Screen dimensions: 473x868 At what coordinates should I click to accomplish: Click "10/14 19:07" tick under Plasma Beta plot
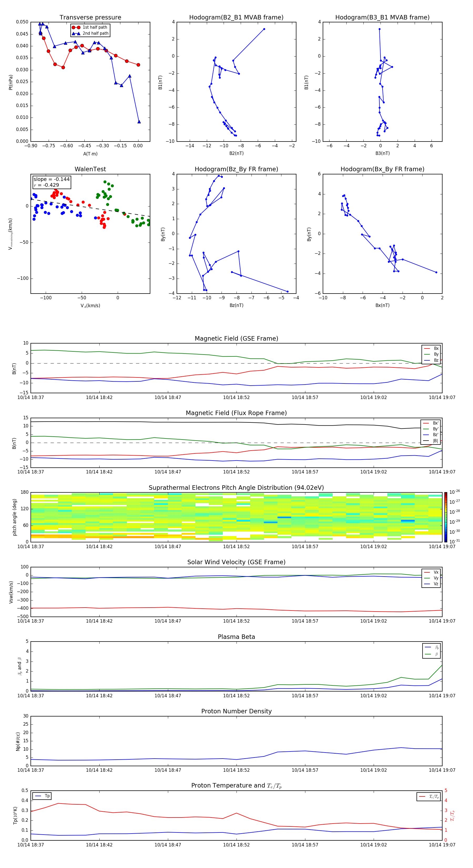pyautogui.click(x=442, y=696)
